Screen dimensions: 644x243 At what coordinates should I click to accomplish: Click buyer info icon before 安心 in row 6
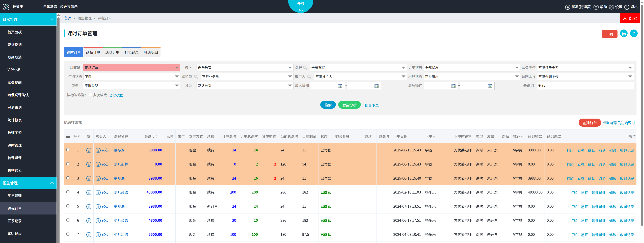(x=98, y=221)
